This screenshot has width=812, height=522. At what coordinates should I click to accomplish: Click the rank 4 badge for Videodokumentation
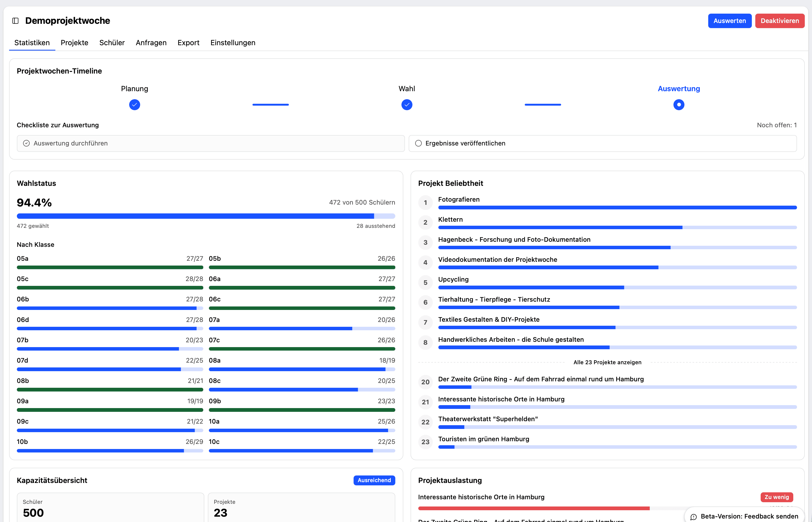click(426, 263)
